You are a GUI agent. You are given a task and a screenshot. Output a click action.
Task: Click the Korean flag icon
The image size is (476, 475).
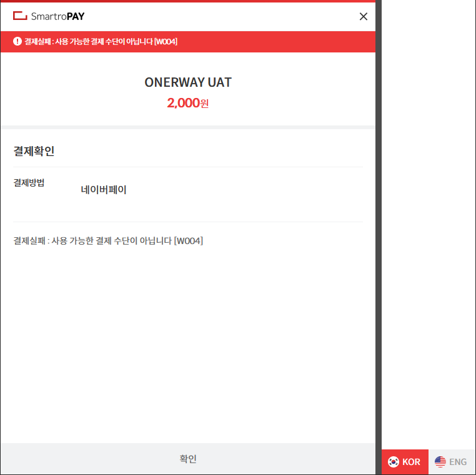click(x=394, y=462)
